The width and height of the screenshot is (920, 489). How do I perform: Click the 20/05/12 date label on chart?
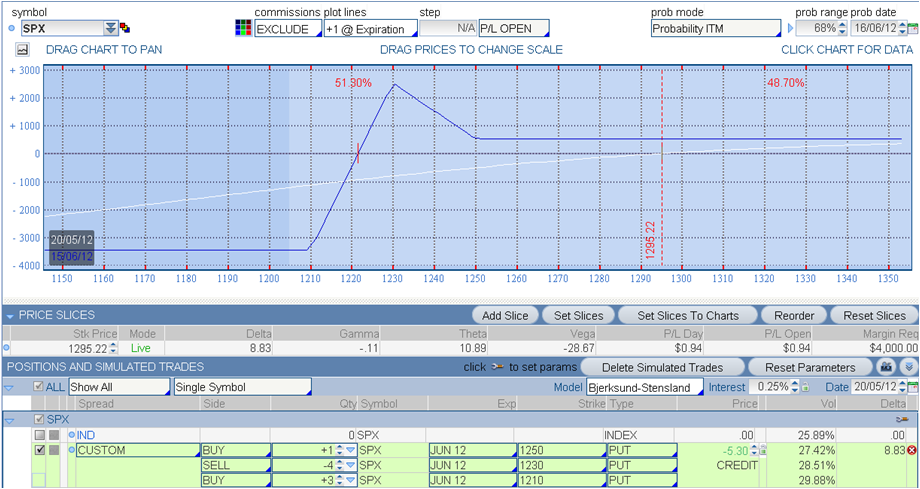click(x=72, y=240)
